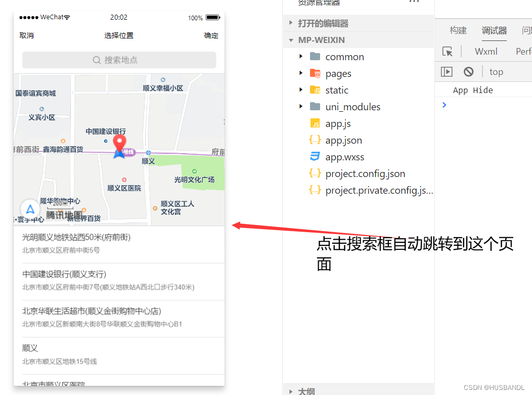Open app.json file
Image resolution: width=532 pixels, height=395 pixels.
click(344, 140)
